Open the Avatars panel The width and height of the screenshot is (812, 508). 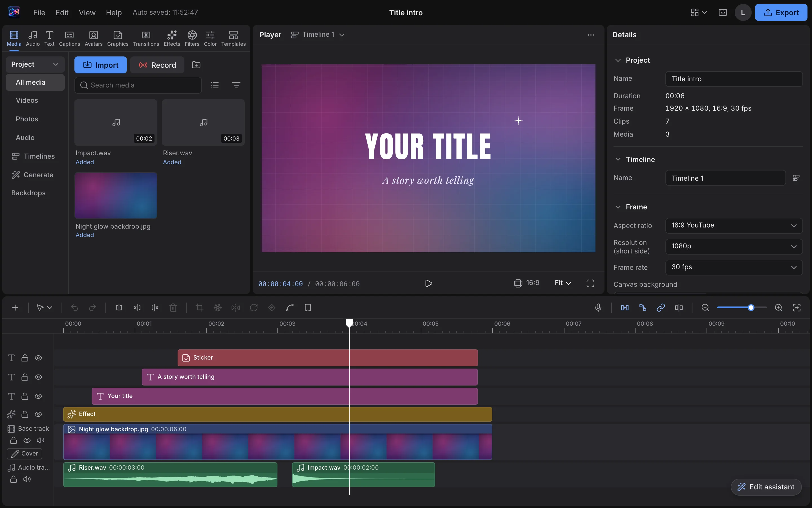click(x=94, y=38)
